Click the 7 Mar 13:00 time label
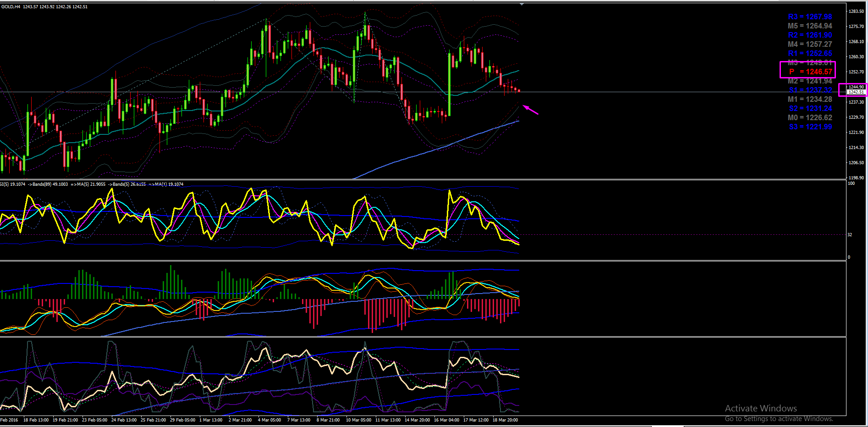 click(x=299, y=420)
